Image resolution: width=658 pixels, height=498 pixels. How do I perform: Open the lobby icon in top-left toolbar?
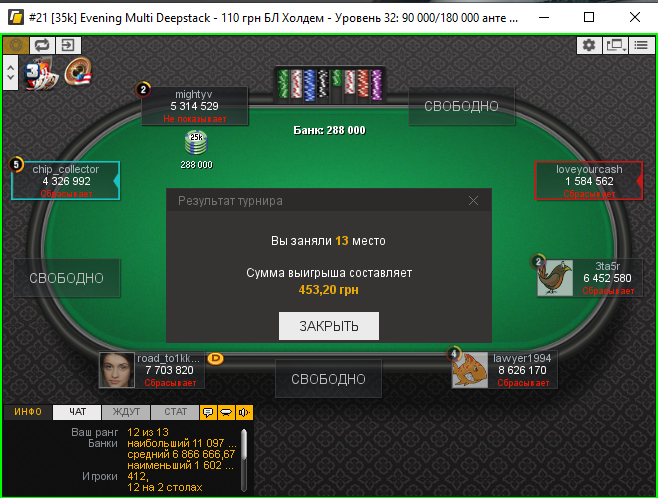[x=16, y=45]
